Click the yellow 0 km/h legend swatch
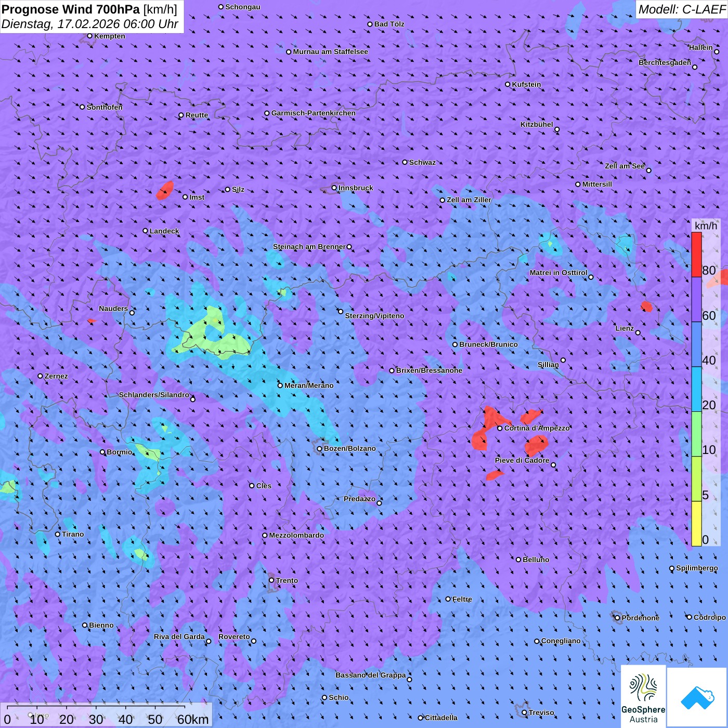Image resolution: width=728 pixels, height=728 pixels. pos(696,524)
